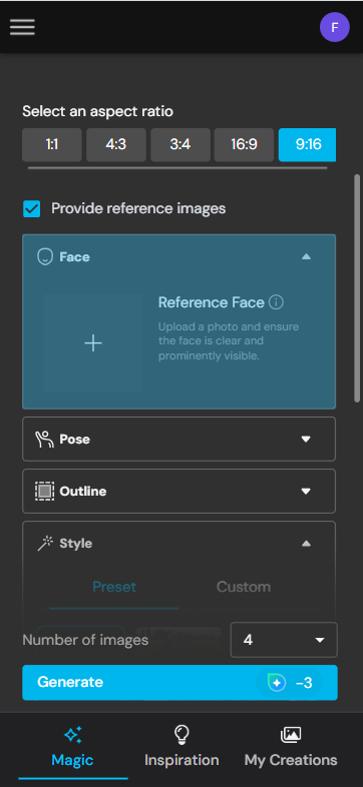Uncheck Provide reference images checkbox
The image size is (363, 787).
32,209
